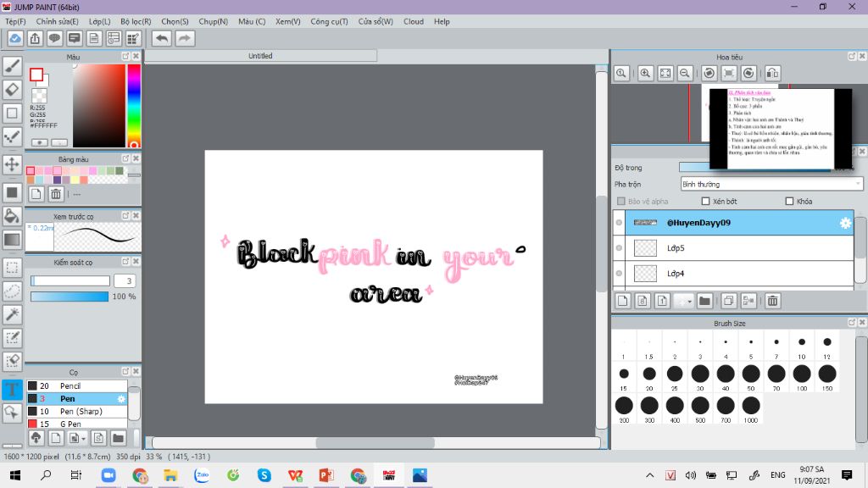Add a new layer folder
This screenshot has width=868, height=488.
(x=704, y=301)
